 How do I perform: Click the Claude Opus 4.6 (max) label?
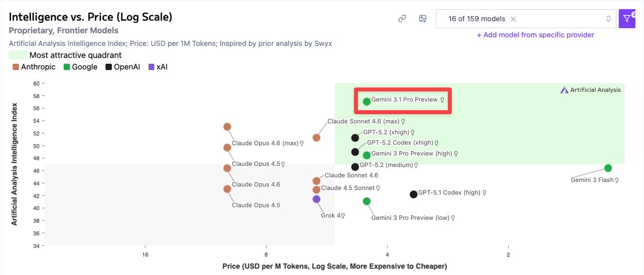(265, 143)
